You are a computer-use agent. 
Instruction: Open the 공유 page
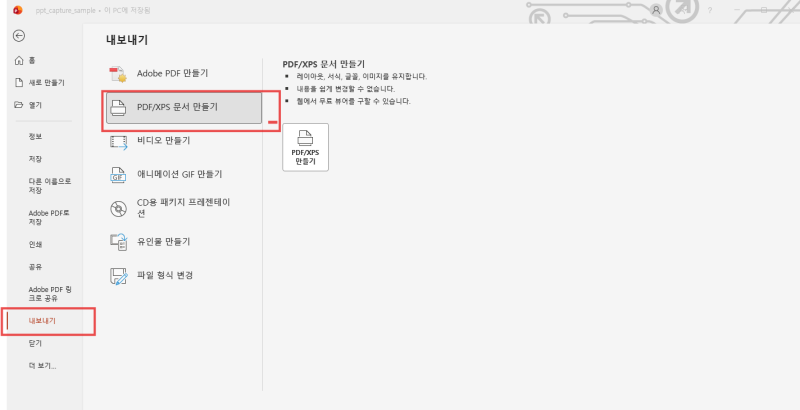coord(35,267)
